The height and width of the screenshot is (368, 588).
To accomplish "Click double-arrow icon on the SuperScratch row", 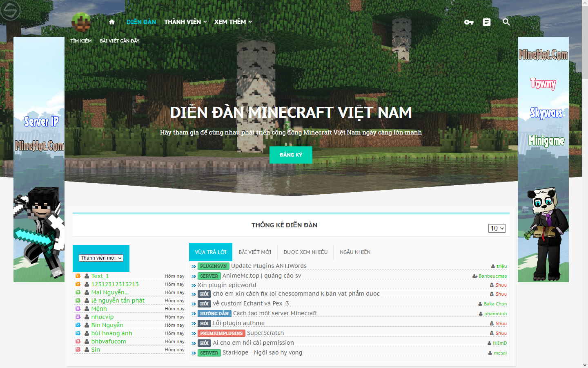I will [194, 334].
